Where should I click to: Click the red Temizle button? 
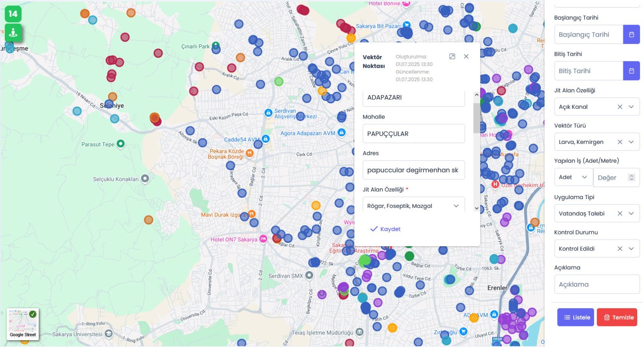tap(617, 317)
